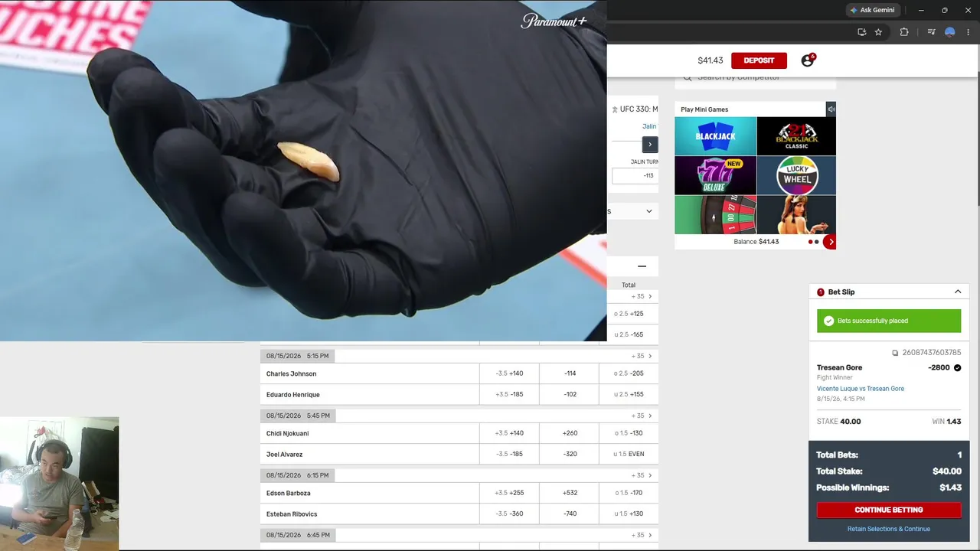Screen dimensions: 980x551
Task: Open the dropdown chevron below Jalin Turner odds
Action: click(649, 211)
